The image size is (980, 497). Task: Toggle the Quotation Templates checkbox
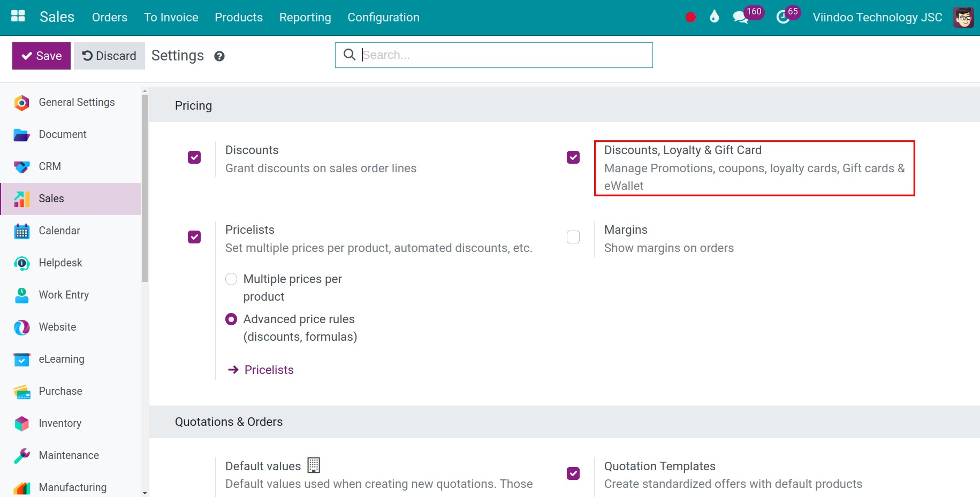pos(573,473)
